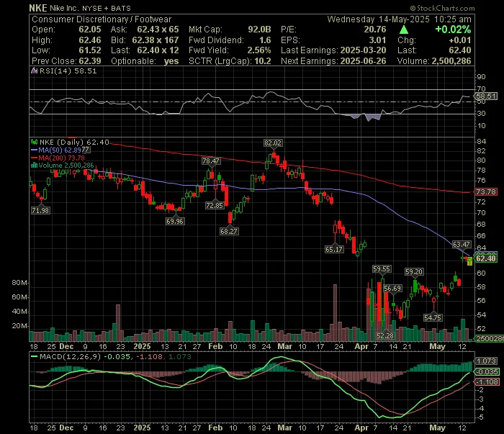This screenshot has width=504, height=434.
Task: Click the Ask quote 62.43 x 65
Action: tap(158, 30)
